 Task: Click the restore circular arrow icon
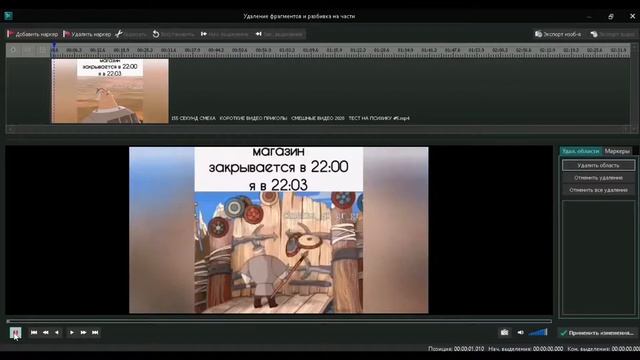[156, 34]
